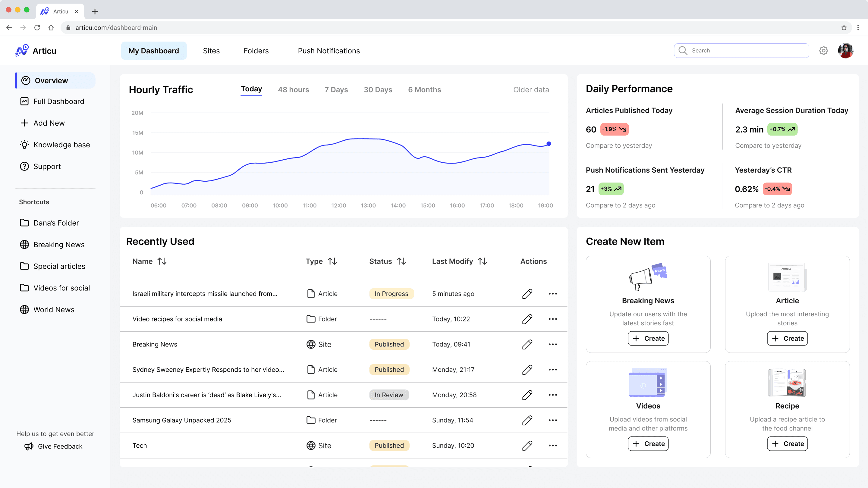This screenshot has height=488, width=868.
Task: Open more options for Justin Baldoni article
Action: [553, 395]
